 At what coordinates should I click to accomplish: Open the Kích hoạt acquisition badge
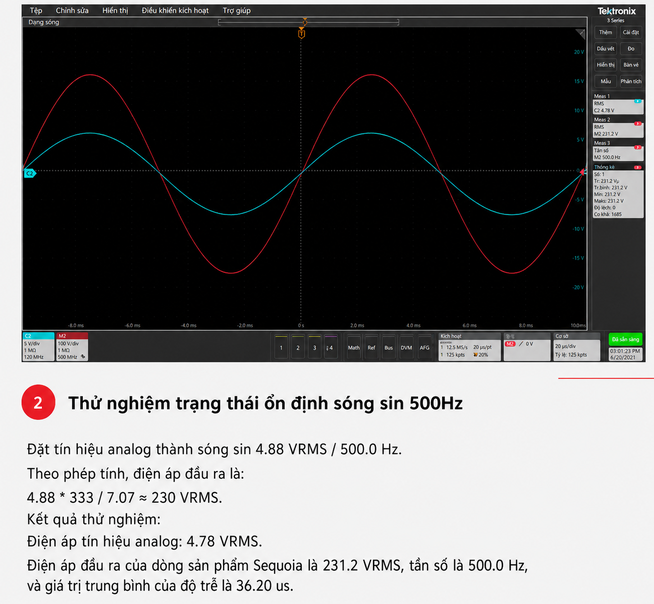pyautogui.click(x=470, y=347)
